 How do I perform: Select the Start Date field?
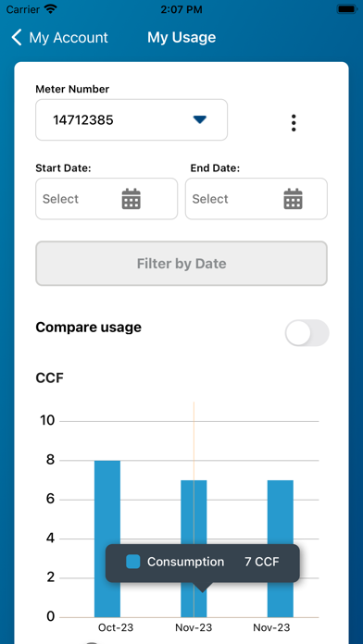pos(106,199)
